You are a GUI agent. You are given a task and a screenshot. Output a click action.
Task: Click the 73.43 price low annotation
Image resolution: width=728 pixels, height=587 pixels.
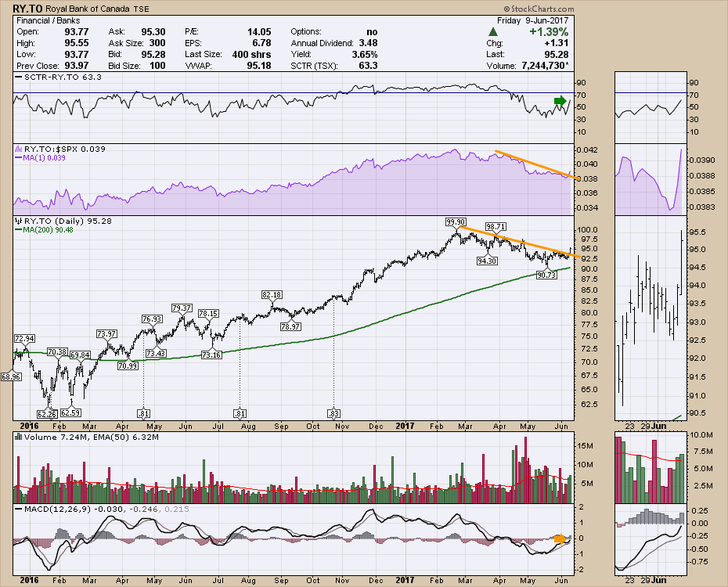coord(156,354)
